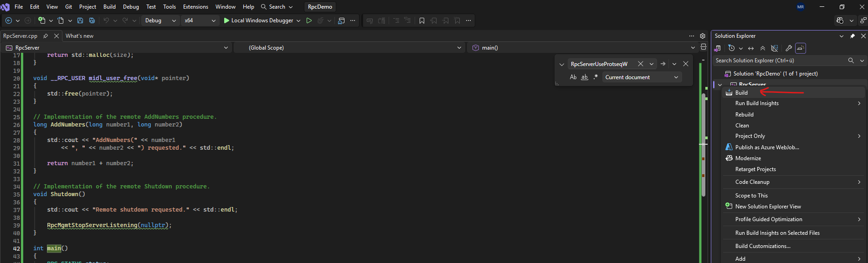Select Publish as Azure WebJob...

click(793, 147)
